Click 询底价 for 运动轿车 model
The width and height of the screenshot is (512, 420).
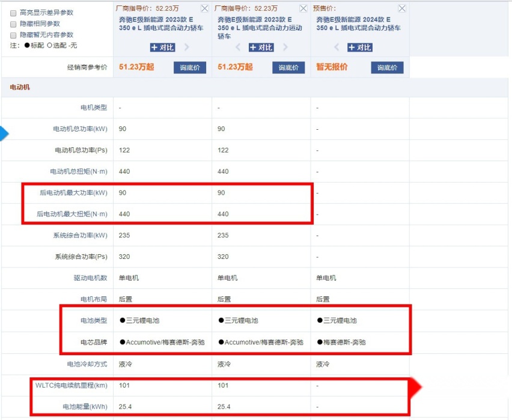coord(288,68)
